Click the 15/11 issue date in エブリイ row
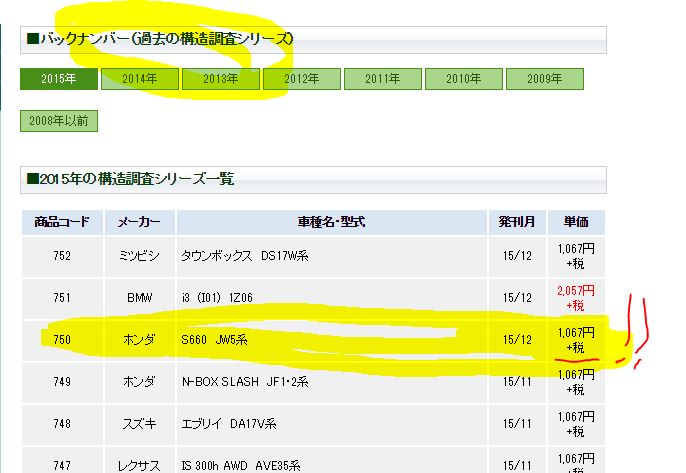Image resolution: width=686 pixels, height=473 pixels. pyautogui.click(x=517, y=424)
